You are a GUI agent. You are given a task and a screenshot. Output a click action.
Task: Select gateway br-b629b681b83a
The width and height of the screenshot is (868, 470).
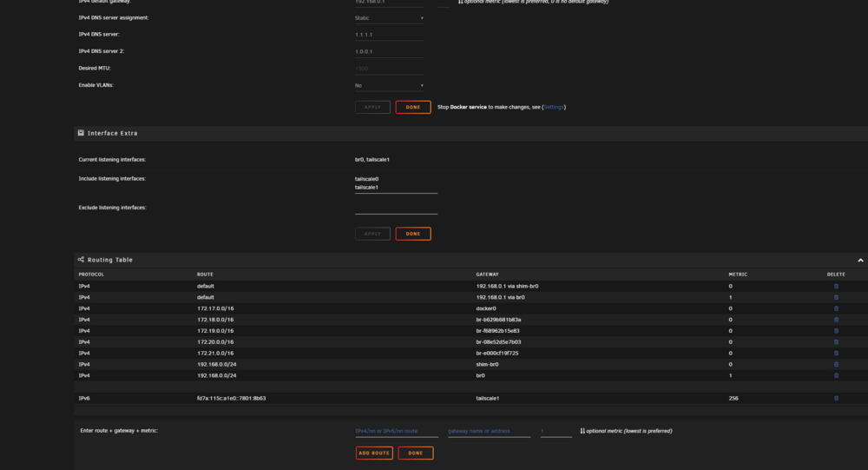[x=498, y=319]
